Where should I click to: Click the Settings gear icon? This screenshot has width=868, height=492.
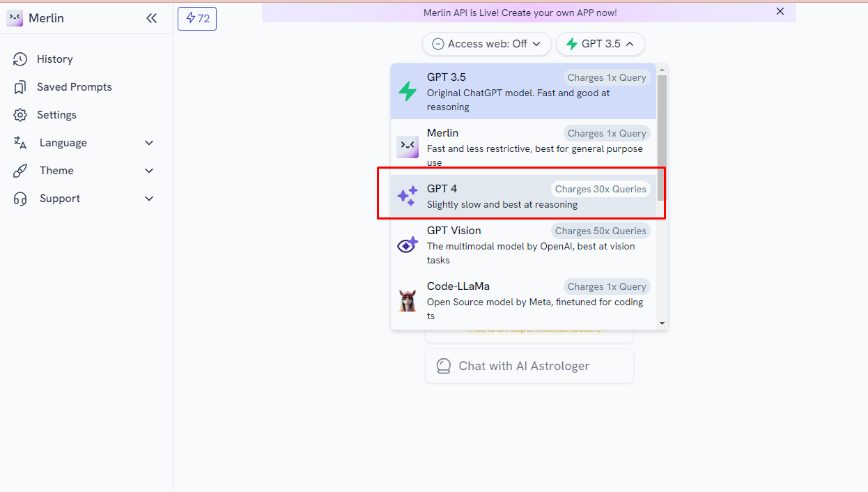20,115
